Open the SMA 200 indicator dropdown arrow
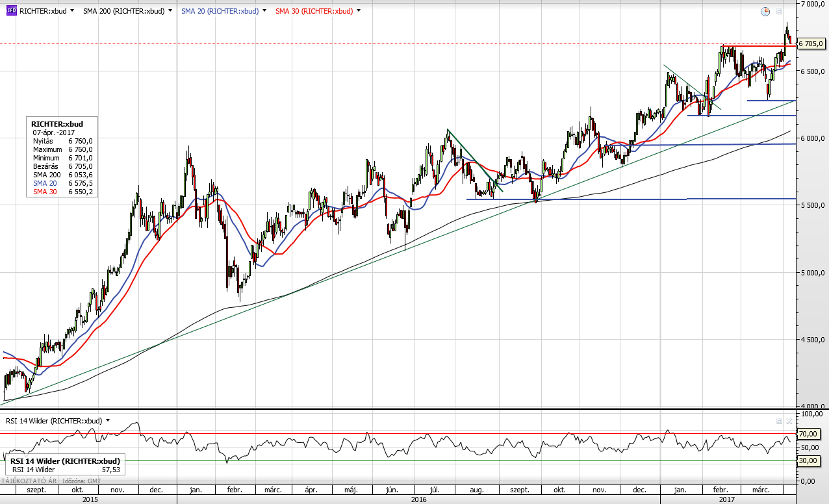Viewport: 829px width, 504px height. coord(170,11)
